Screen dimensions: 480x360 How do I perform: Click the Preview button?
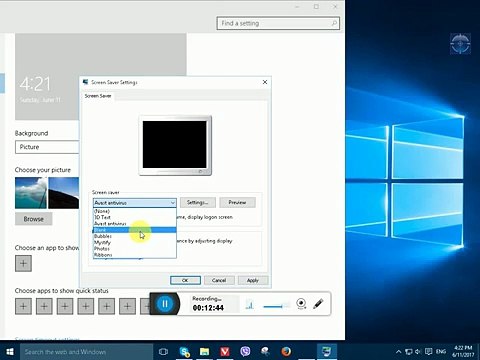click(237, 202)
